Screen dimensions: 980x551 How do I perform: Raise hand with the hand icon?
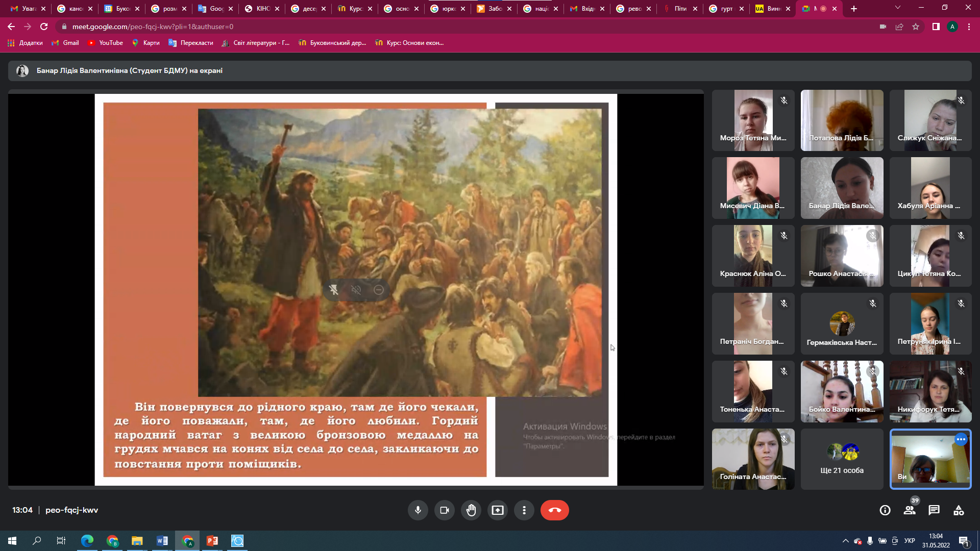tap(471, 510)
